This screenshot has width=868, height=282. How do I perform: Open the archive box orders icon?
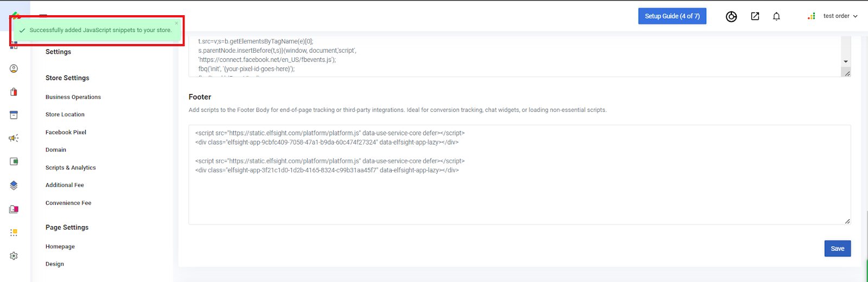pyautogui.click(x=14, y=115)
